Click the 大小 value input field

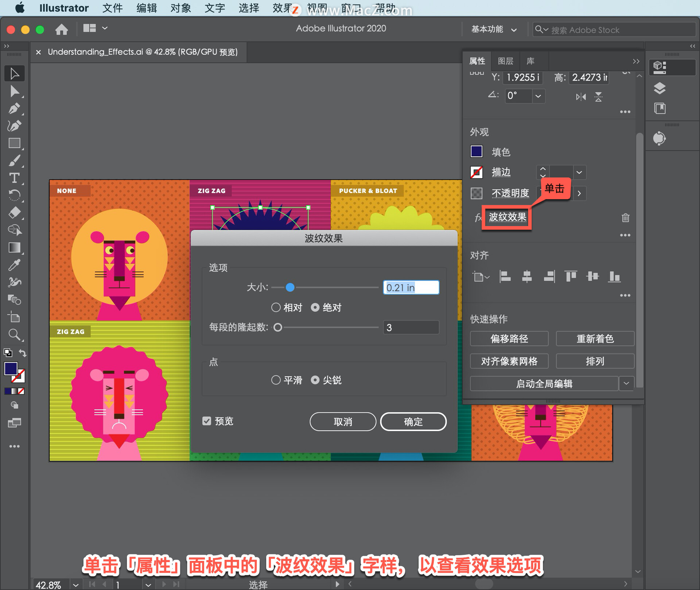[411, 287]
